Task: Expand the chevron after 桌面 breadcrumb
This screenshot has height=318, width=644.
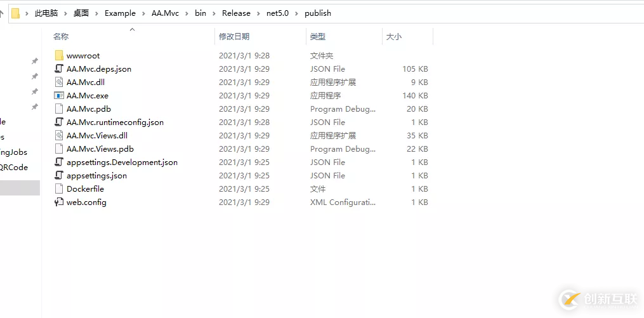Action: click(x=97, y=13)
